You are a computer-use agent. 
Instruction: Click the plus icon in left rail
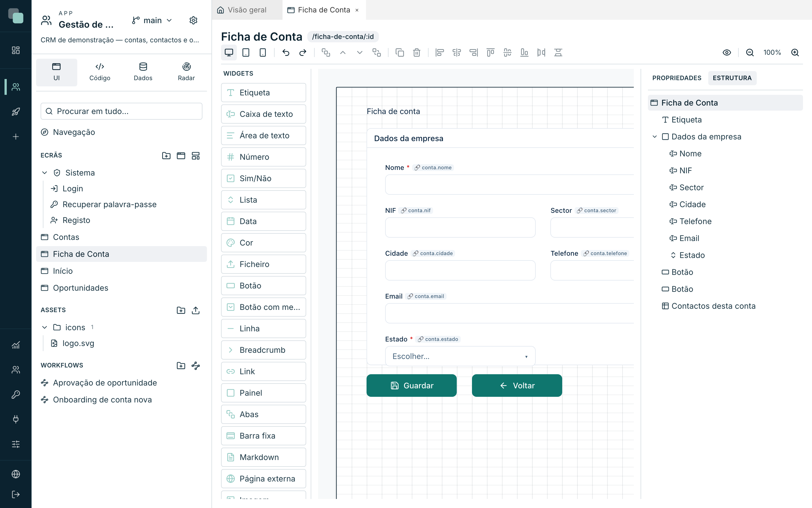coord(16,137)
